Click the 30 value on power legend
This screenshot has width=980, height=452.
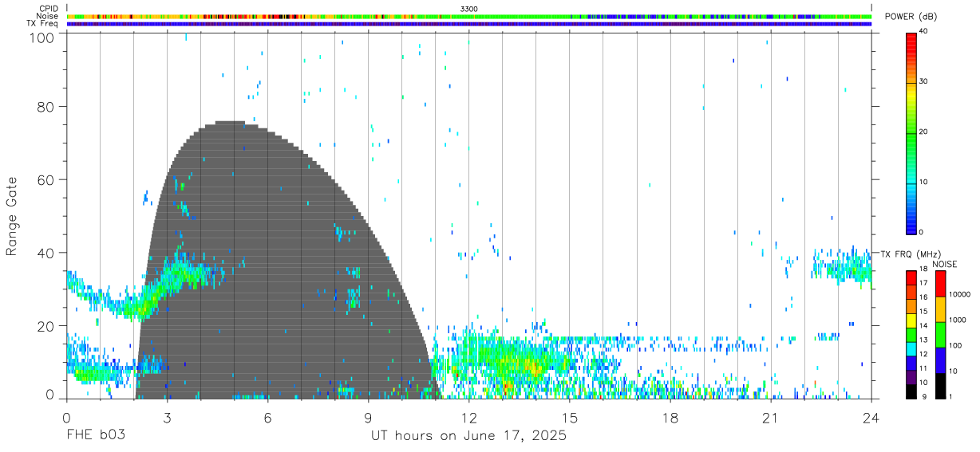click(x=924, y=81)
